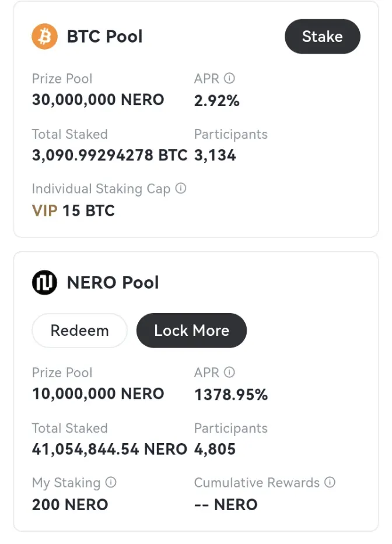392x544 pixels.
Task: Click the 30,000,000 NERO prize pool value
Action: [x=98, y=100]
